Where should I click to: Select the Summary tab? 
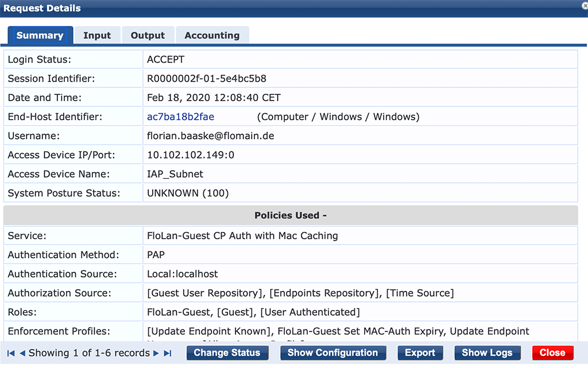tap(40, 35)
